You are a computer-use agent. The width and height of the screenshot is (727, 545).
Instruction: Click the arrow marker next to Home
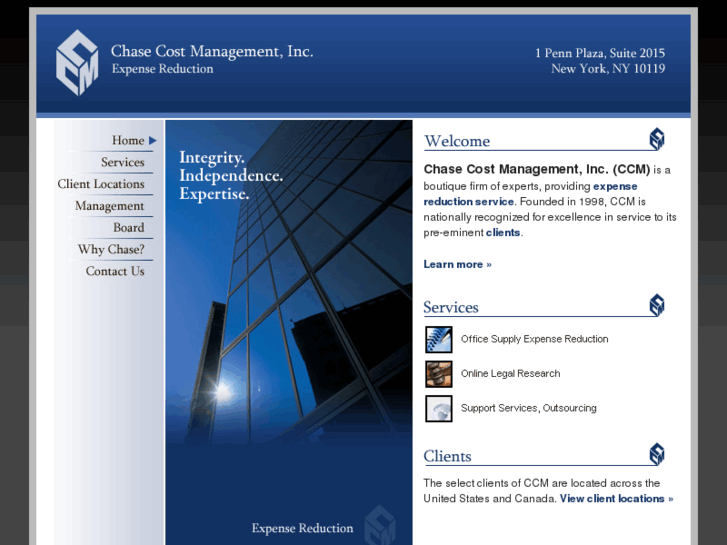(153, 140)
